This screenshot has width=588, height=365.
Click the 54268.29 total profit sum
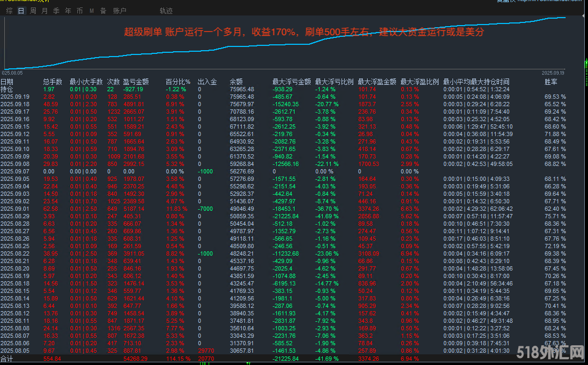click(x=136, y=359)
